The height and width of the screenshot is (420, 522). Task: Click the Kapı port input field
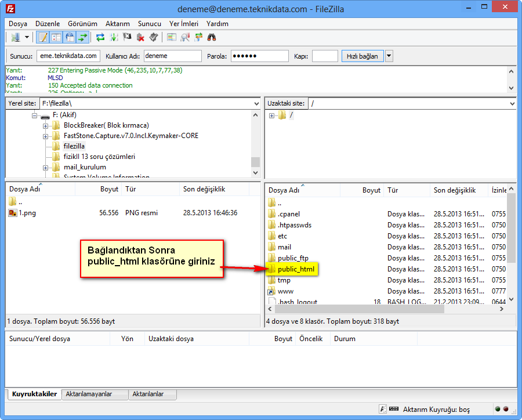[325, 56]
